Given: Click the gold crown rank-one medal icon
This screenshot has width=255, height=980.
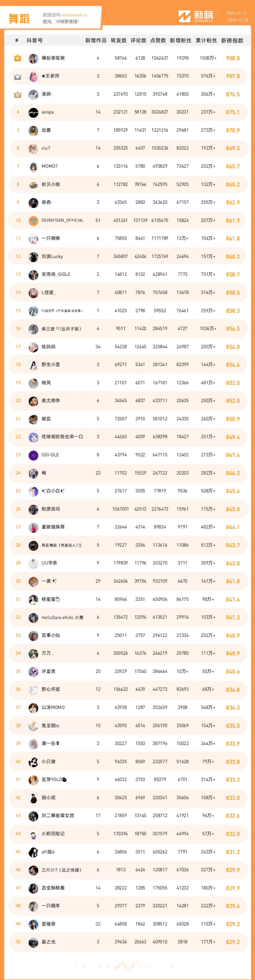Looking at the screenshot, I should tap(17, 58).
